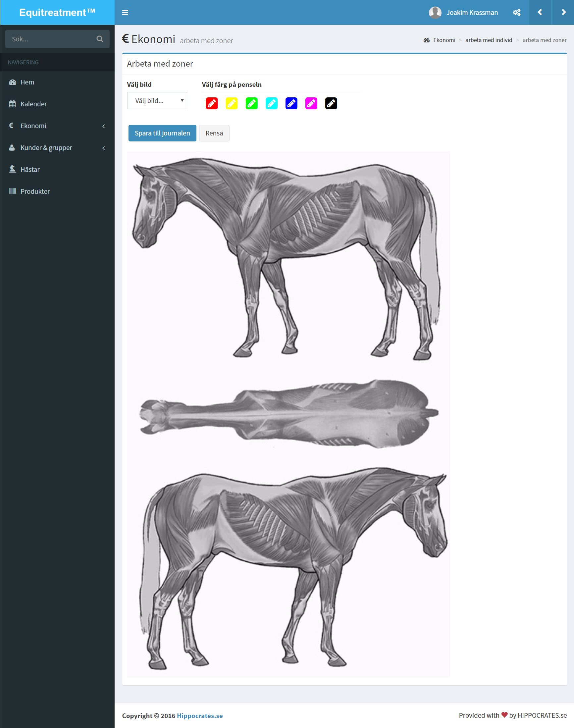Click inside the Sök search field
Image resolution: width=574 pixels, height=728 pixels.
click(47, 39)
